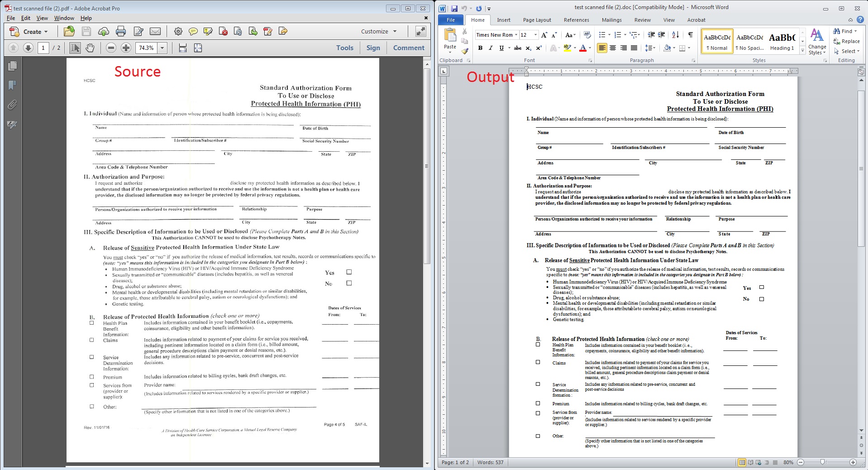Open the Window menu in Acrobat
The width and height of the screenshot is (868, 470).
(64, 18)
